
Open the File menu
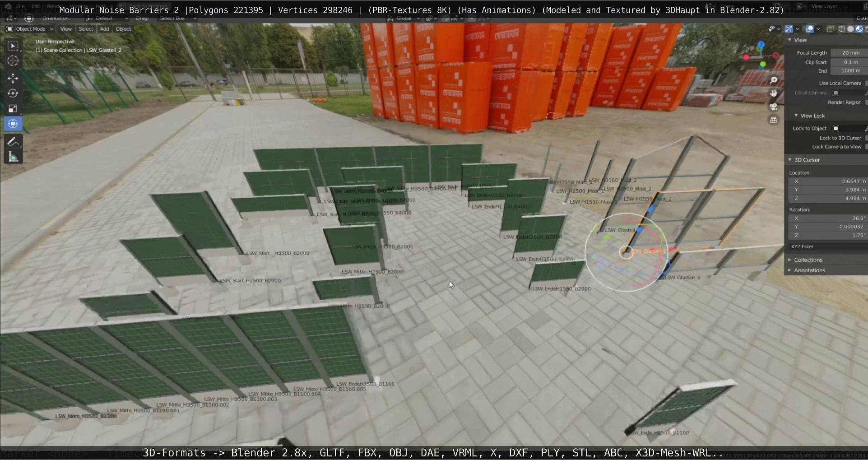[x=20, y=6]
